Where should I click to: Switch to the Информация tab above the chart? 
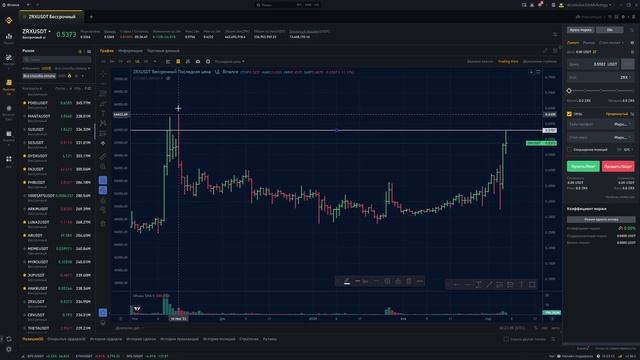point(130,51)
